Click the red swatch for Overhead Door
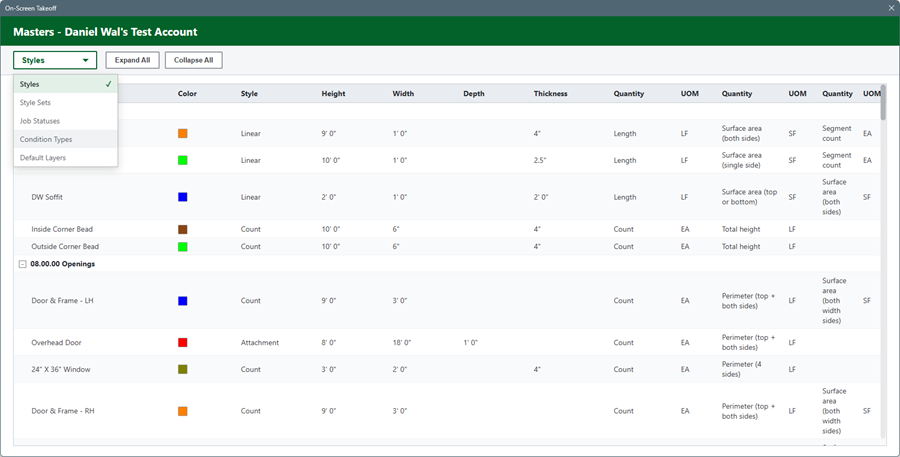This screenshot has height=457, width=900. (183, 342)
